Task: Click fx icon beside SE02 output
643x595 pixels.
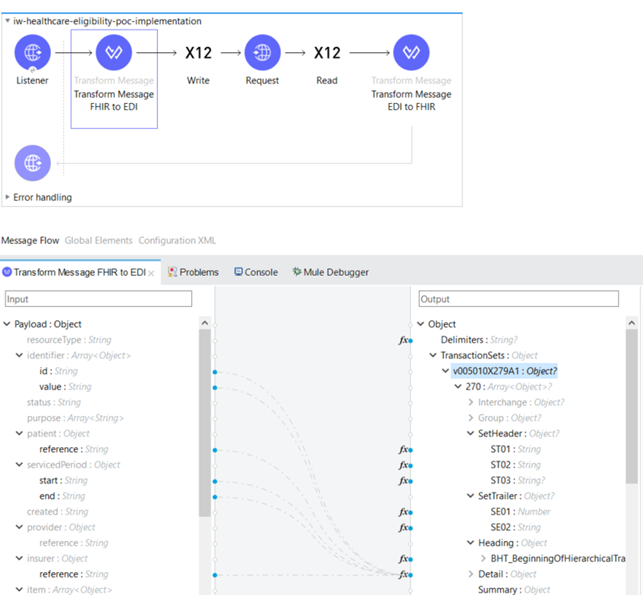Action: pyautogui.click(x=404, y=527)
